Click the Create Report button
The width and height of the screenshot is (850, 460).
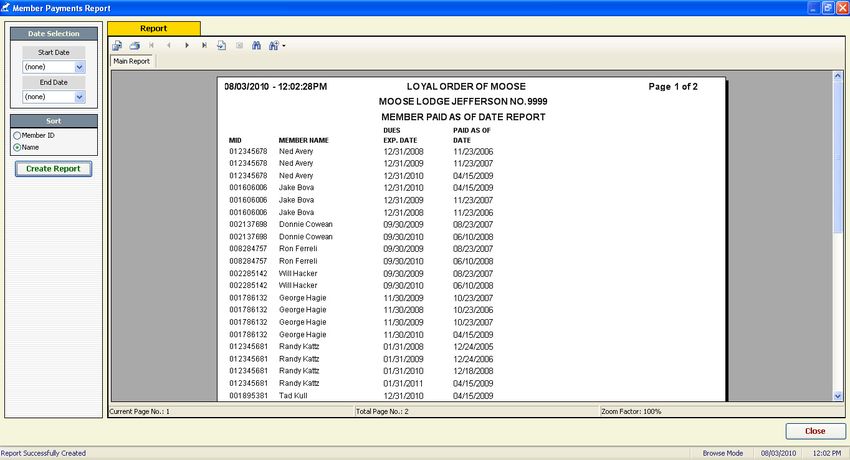point(53,169)
